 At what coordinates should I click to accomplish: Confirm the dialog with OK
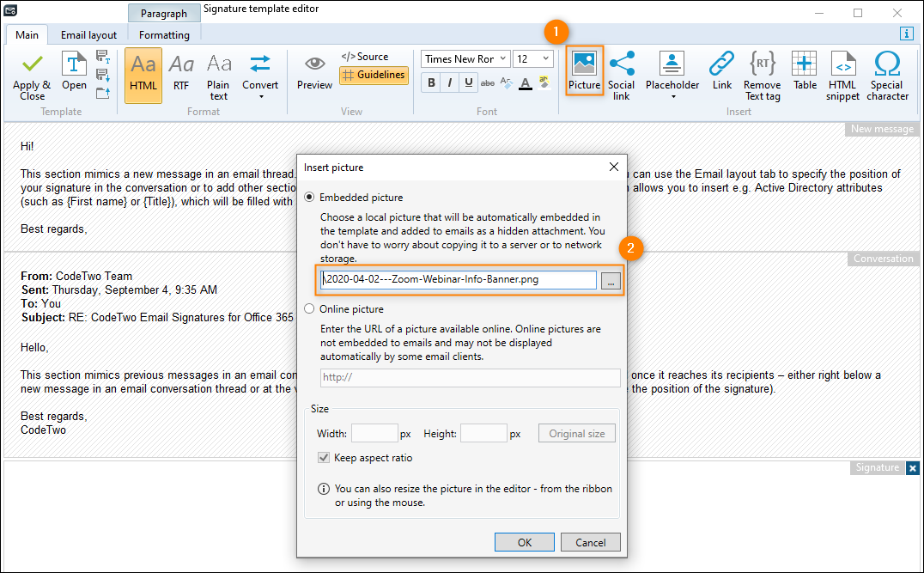pos(525,542)
